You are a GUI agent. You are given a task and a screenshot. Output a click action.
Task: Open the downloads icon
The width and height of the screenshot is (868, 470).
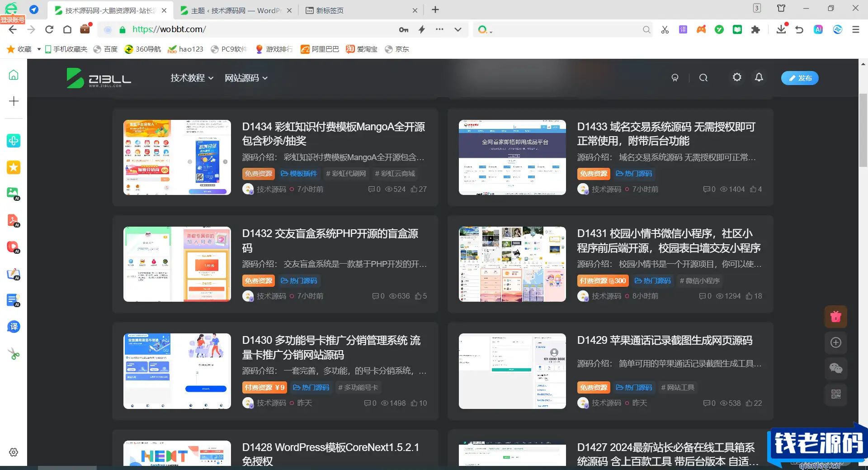pos(781,29)
